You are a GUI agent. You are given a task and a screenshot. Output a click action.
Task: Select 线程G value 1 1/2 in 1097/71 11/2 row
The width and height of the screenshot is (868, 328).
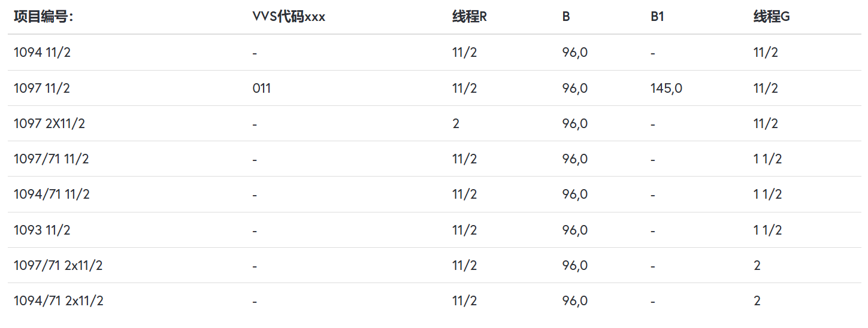click(x=767, y=159)
